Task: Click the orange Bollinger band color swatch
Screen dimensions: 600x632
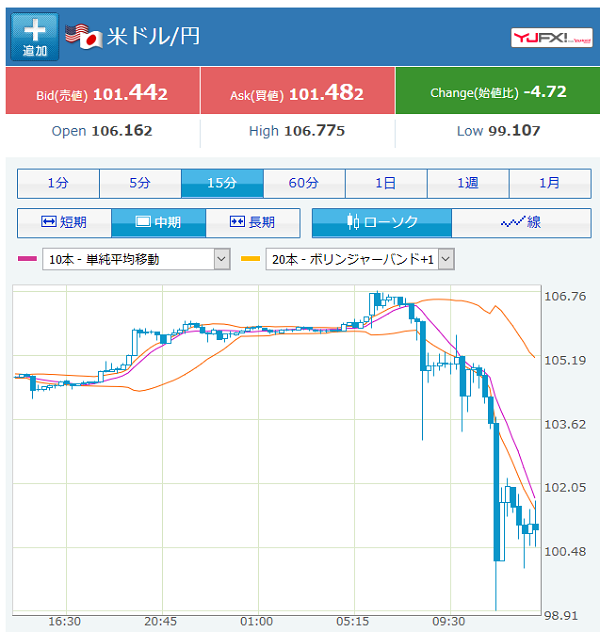Action: pyautogui.click(x=251, y=260)
